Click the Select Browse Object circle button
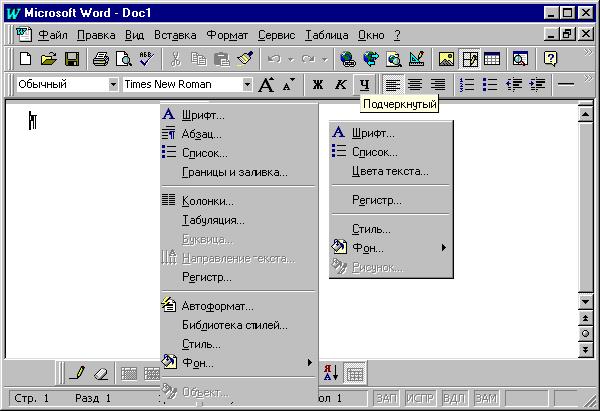This screenshot has height=411, width=600. point(585,334)
